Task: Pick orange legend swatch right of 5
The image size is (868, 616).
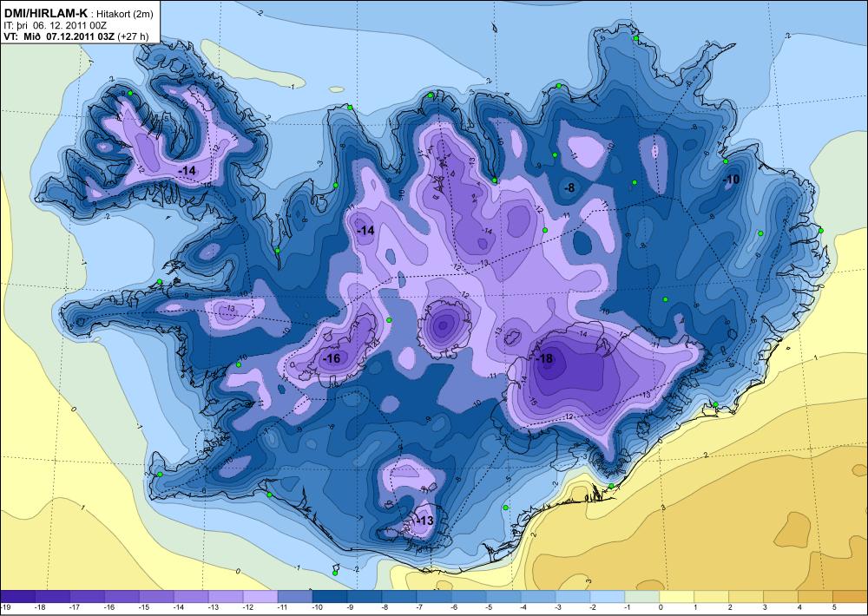Action: 851,597
